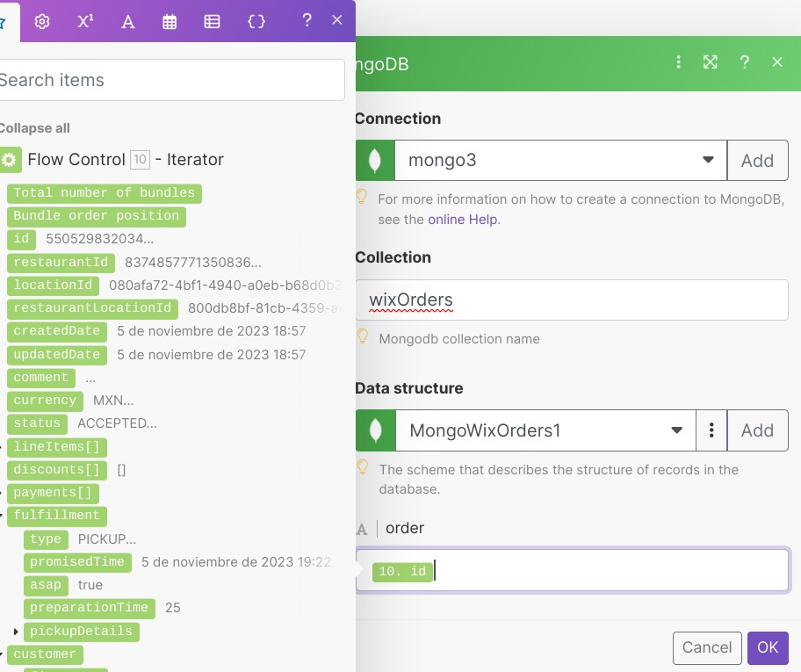Edit the wixOrders collection field
Image resolution: width=801 pixels, height=672 pixels.
(x=572, y=300)
